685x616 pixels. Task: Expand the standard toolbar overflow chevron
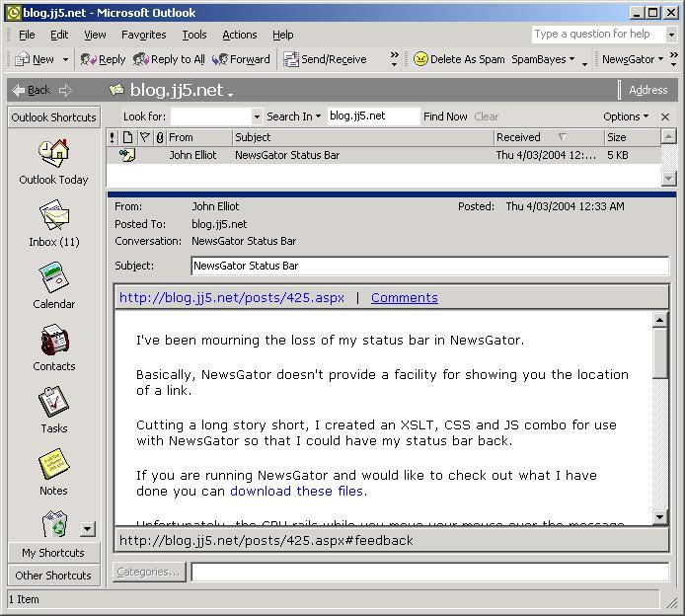tap(394, 59)
